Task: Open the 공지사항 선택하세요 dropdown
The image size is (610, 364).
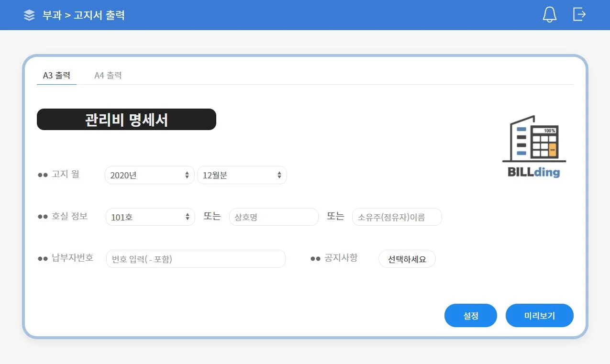Action: pos(407,259)
